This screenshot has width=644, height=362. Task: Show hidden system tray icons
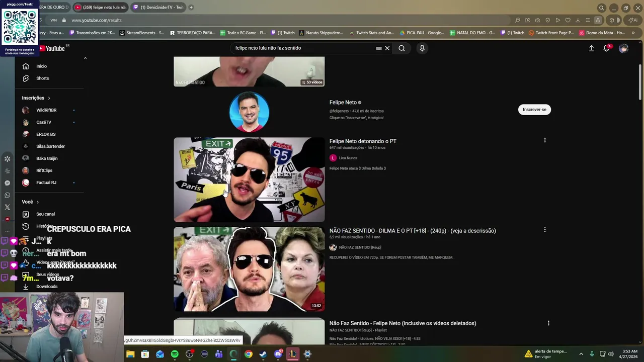click(x=581, y=354)
